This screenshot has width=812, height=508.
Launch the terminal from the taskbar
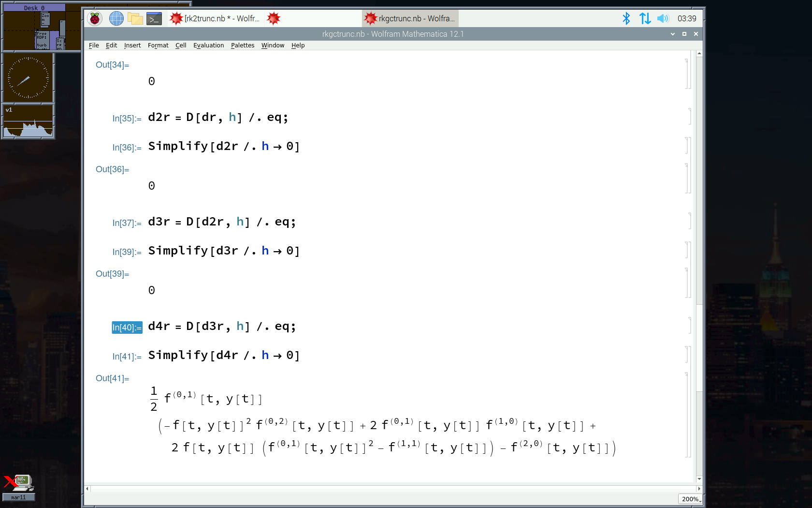154,19
